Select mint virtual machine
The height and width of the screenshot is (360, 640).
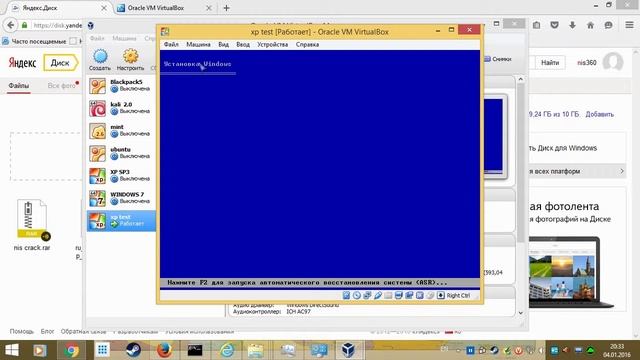[121, 131]
